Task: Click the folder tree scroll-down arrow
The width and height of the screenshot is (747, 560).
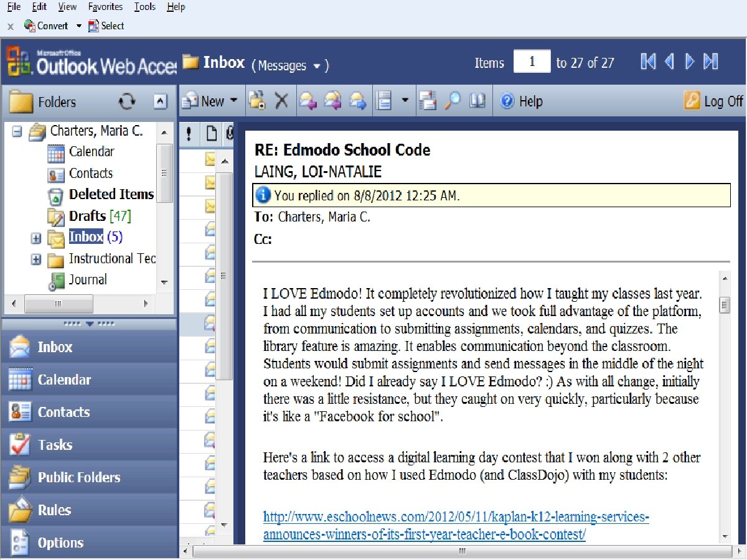Action: tap(164, 282)
